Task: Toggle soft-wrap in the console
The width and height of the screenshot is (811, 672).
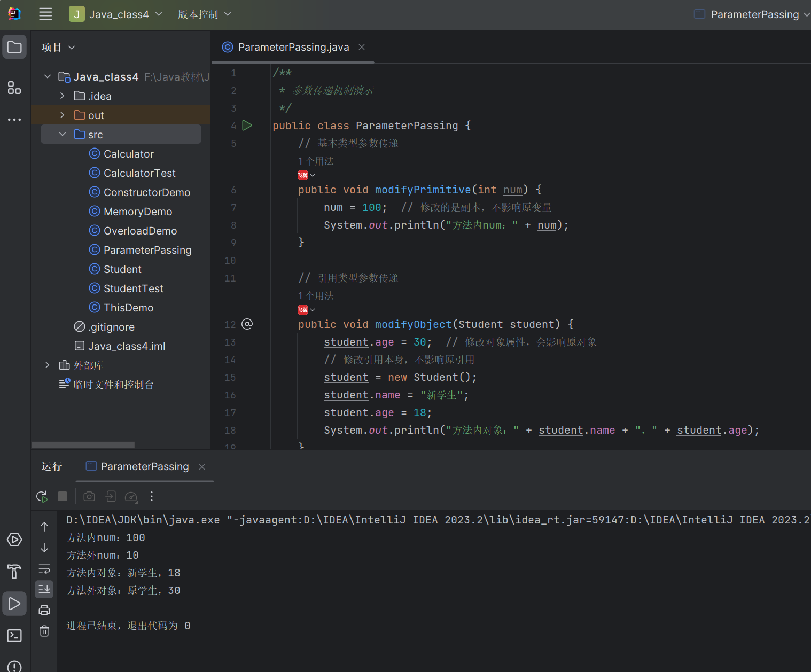Action: point(44,568)
